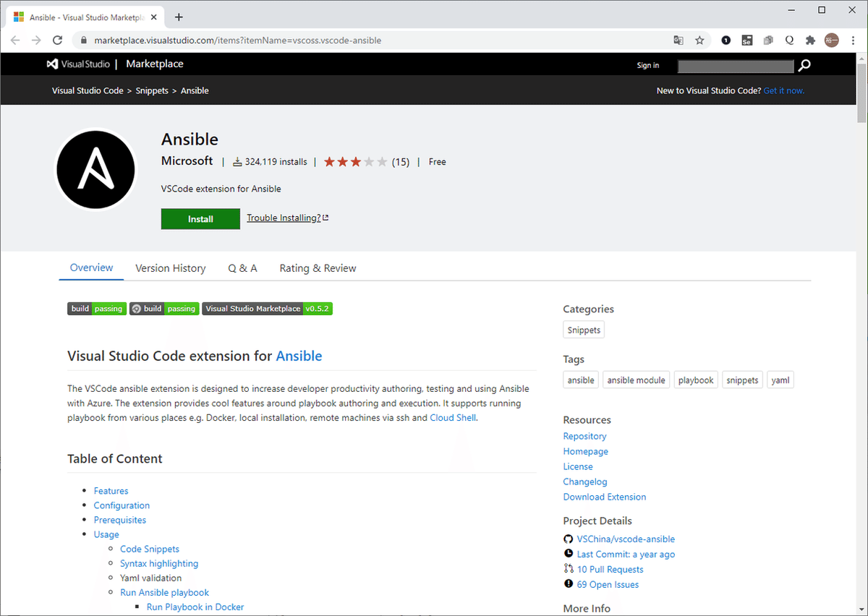Viewport: 868px width, 616px height.
Task: Open VSChina/vscode-ansible GitHub link
Action: (626, 539)
